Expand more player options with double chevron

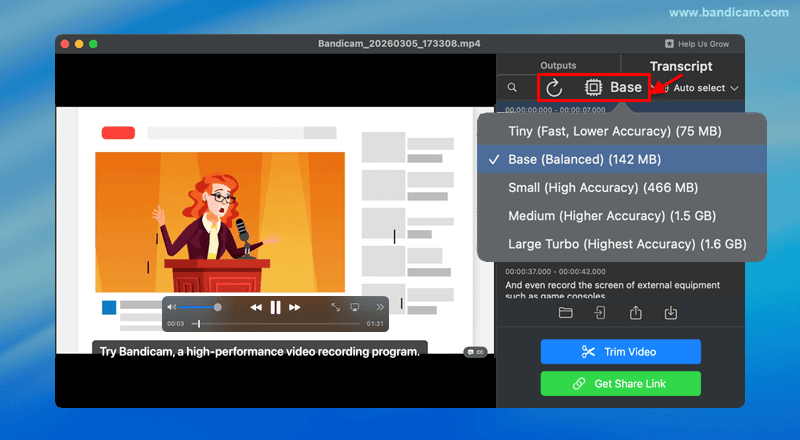[x=379, y=307]
